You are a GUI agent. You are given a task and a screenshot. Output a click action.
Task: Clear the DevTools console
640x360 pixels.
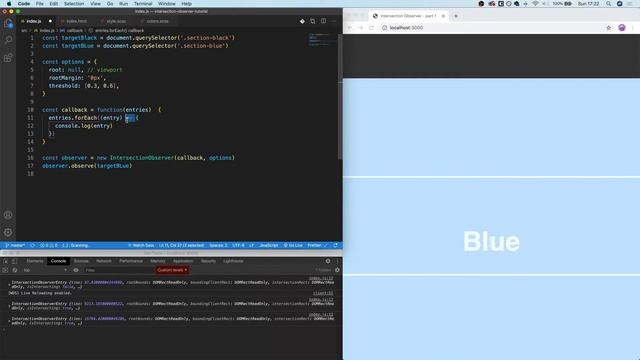point(15,270)
